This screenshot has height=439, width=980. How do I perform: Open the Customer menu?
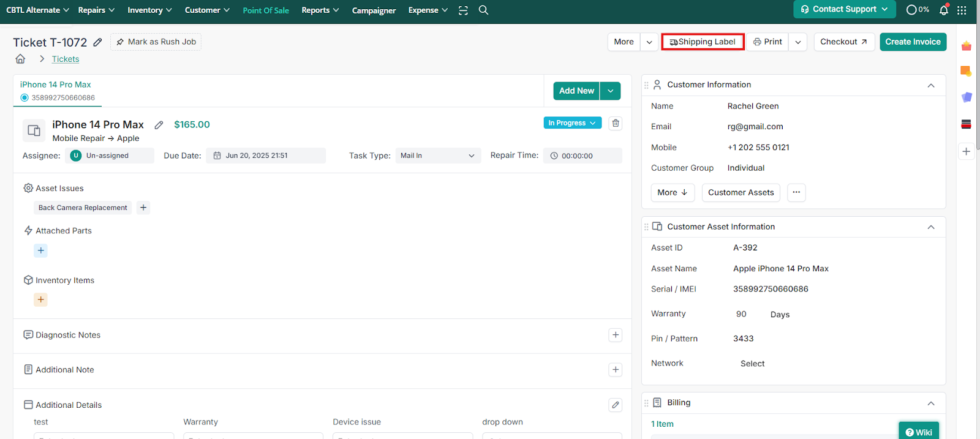pos(207,10)
